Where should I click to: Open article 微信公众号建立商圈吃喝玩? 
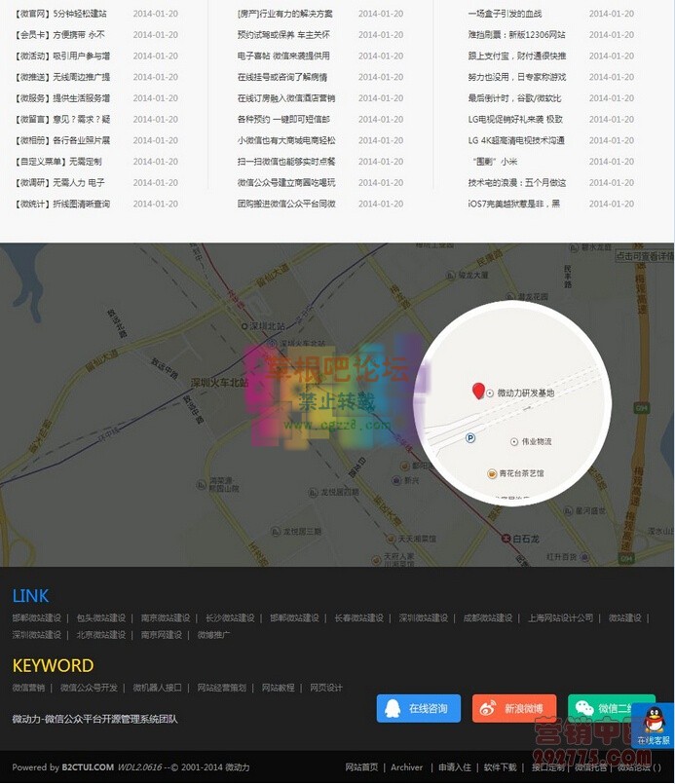pos(286,182)
